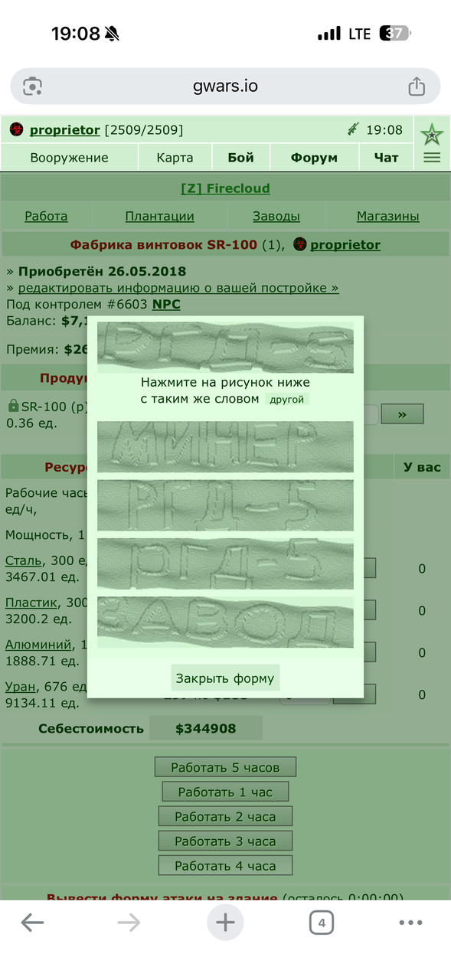This screenshot has height=980, width=451.
Task: Click 'Закрыть форму' button
Action: pos(225,678)
